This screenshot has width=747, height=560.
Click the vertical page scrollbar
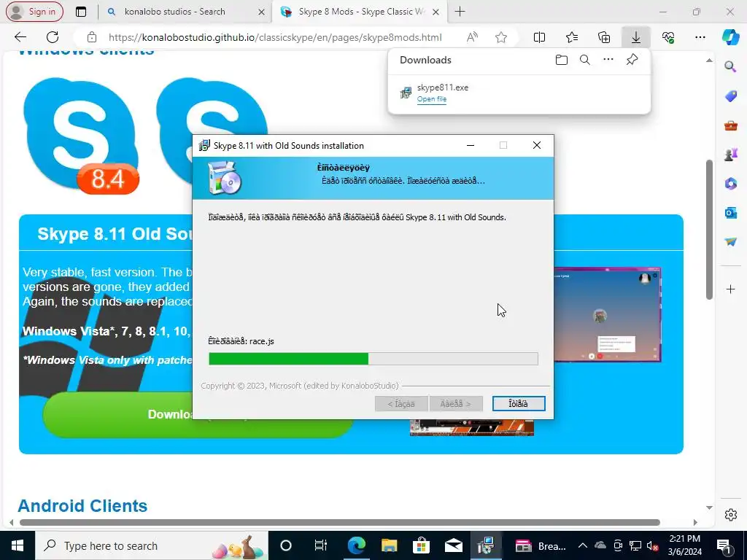point(709,230)
